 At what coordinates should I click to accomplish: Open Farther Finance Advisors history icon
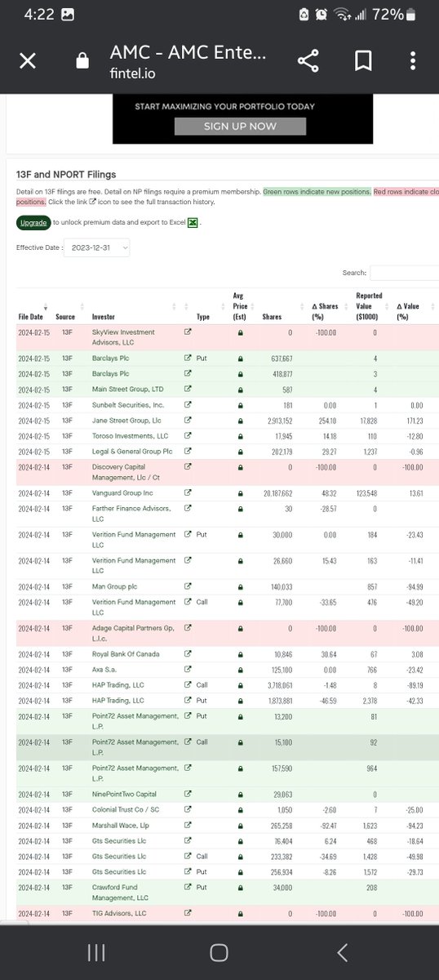click(188, 509)
